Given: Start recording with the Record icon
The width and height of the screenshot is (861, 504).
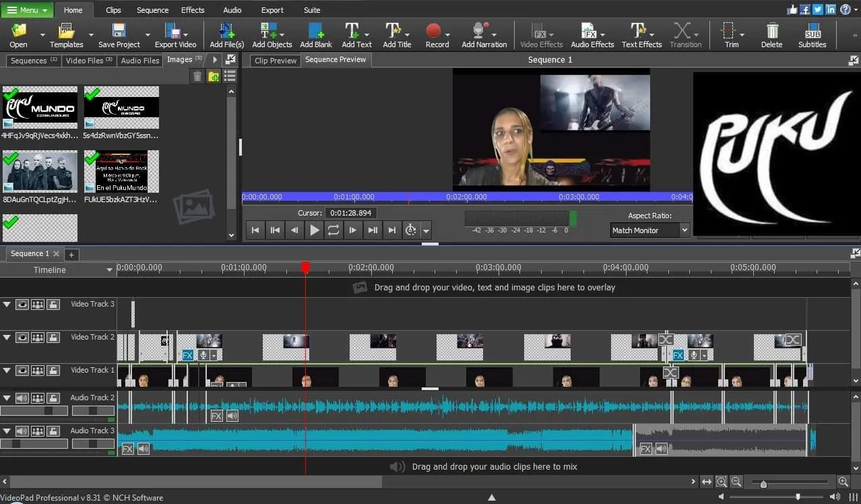Looking at the screenshot, I should (x=433, y=31).
